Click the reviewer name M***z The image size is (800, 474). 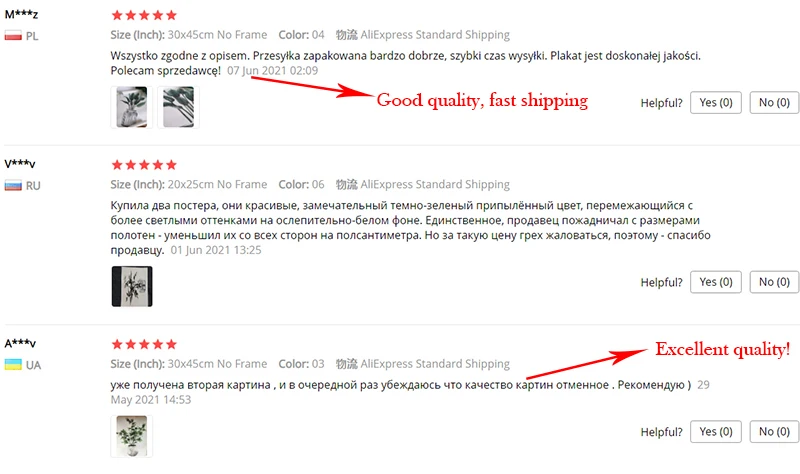coord(21,14)
